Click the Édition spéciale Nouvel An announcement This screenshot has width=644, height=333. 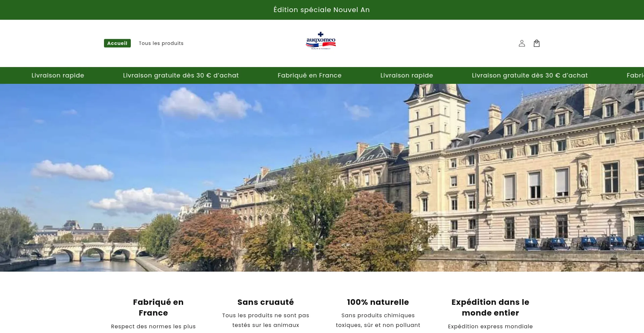coord(322,10)
